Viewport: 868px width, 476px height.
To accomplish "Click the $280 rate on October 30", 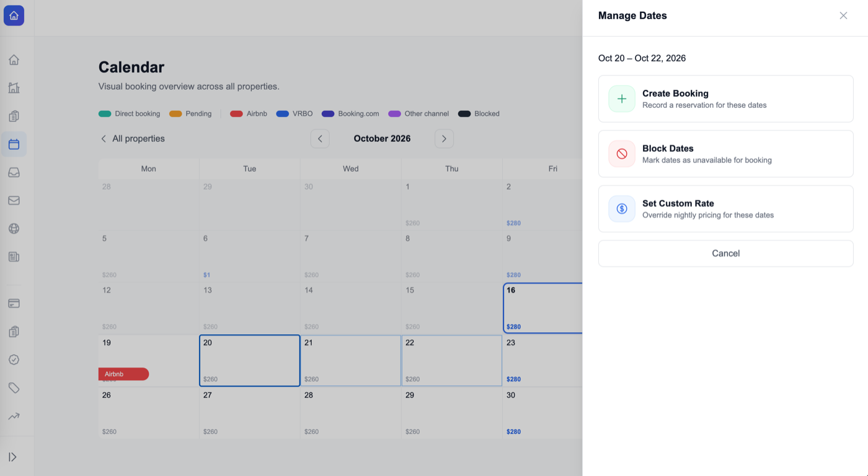I will (x=513, y=431).
